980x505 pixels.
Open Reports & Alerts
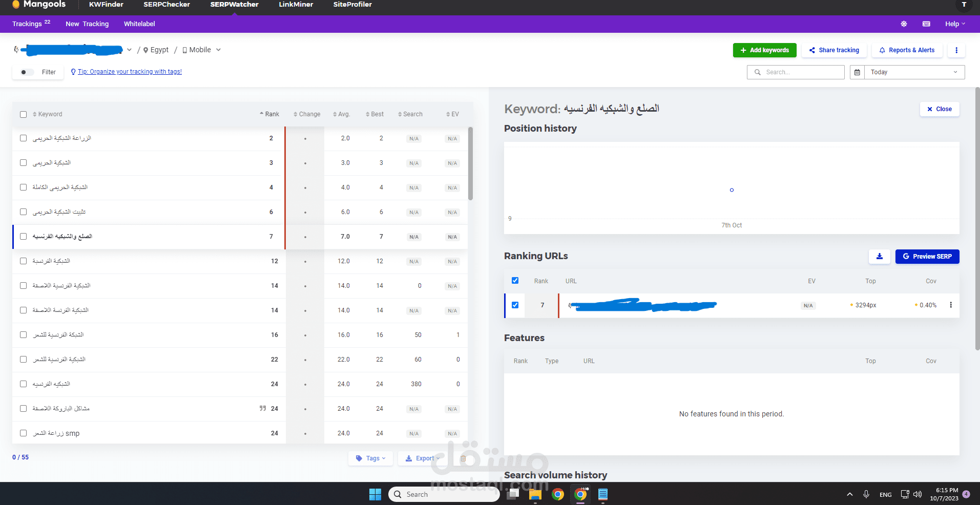907,50
